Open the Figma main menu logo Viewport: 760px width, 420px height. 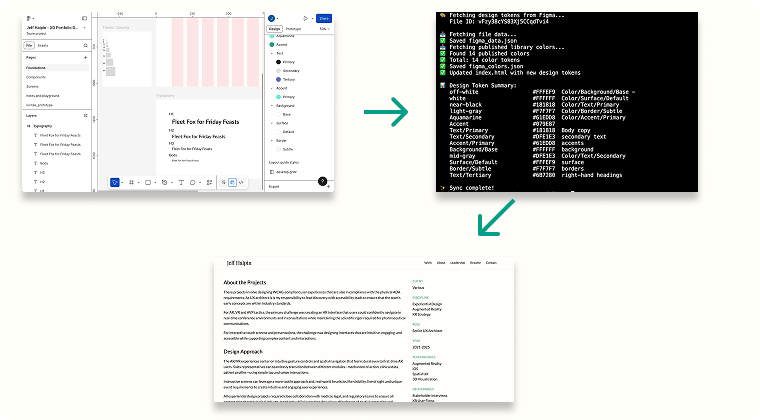click(x=29, y=18)
